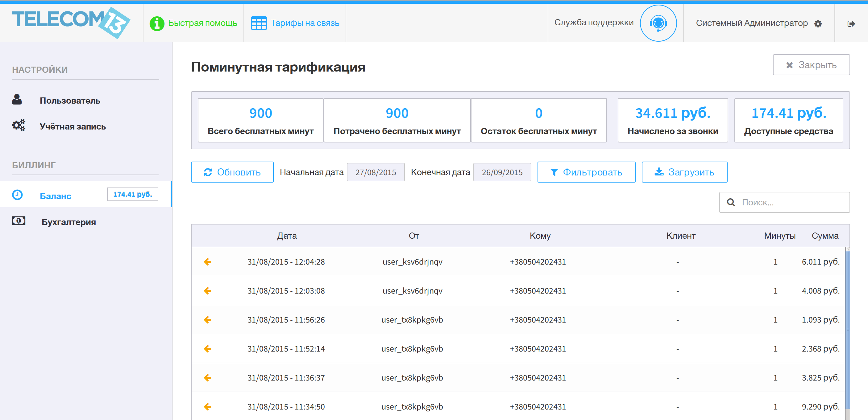Open the start date field 27/08/2015
The height and width of the screenshot is (420, 868).
click(376, 172)
